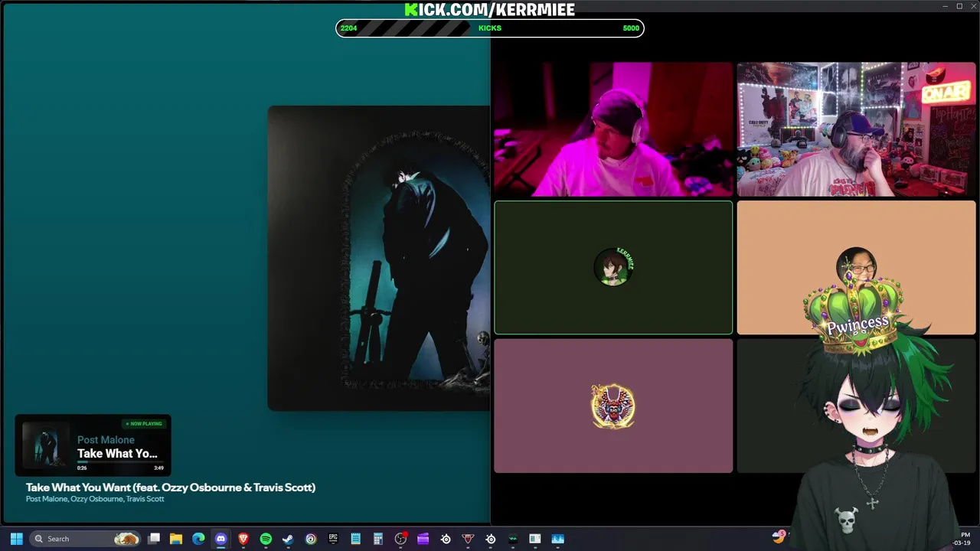
Task: Open the purple clapperboard app icon
Action: 423,539
